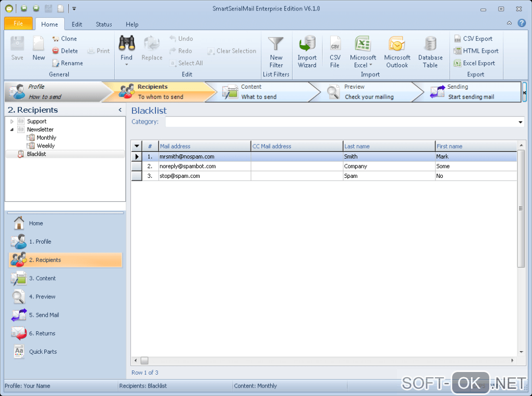Click CSV Export
This screenshot has height=396, width=532.
(473, 39)
